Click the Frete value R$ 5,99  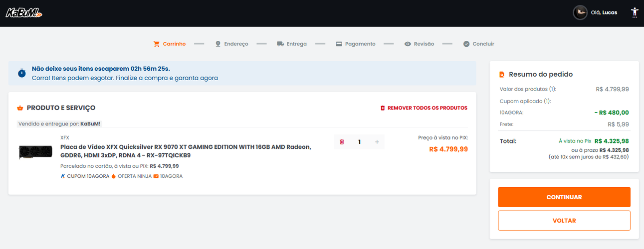[618, 124]
